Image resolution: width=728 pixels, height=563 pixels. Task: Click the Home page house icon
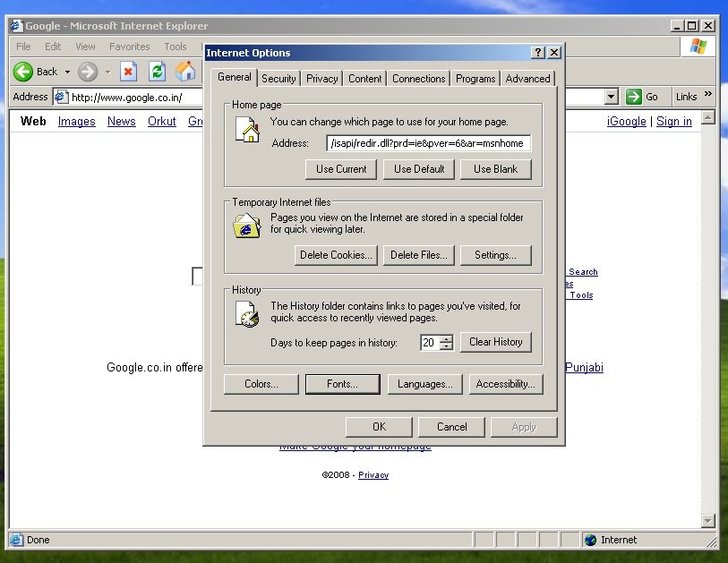tap(247, 130)
